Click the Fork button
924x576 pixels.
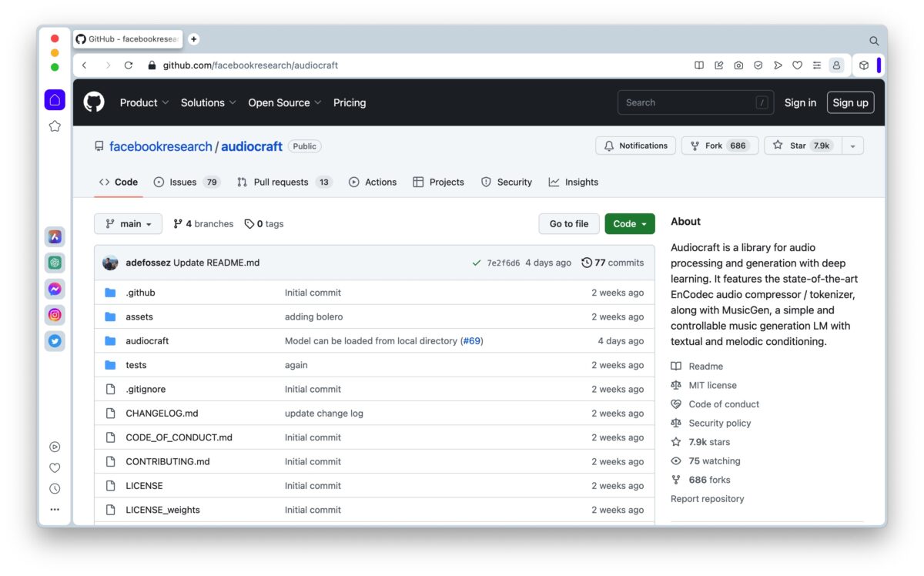[x=719, y=146]
